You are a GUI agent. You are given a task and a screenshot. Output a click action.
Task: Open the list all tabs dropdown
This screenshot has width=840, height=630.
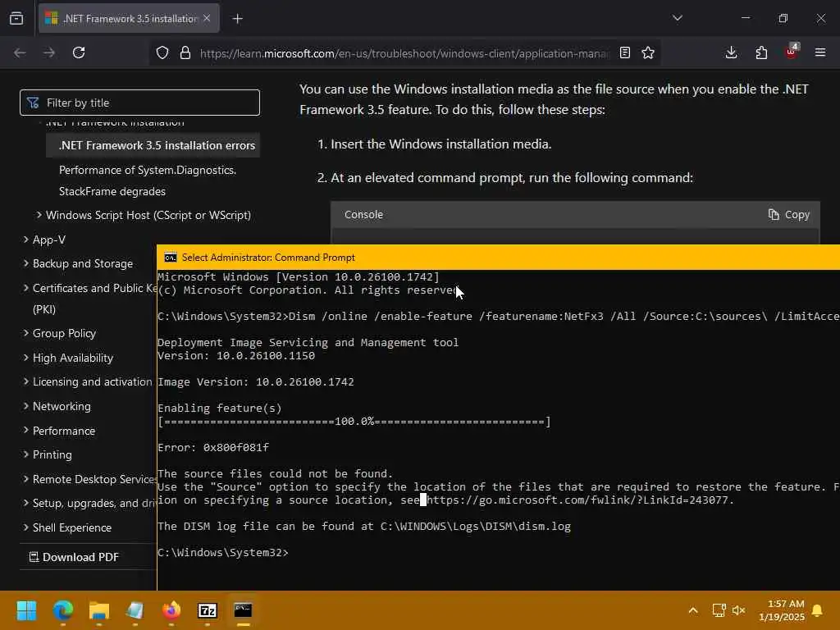click(677, 18)
